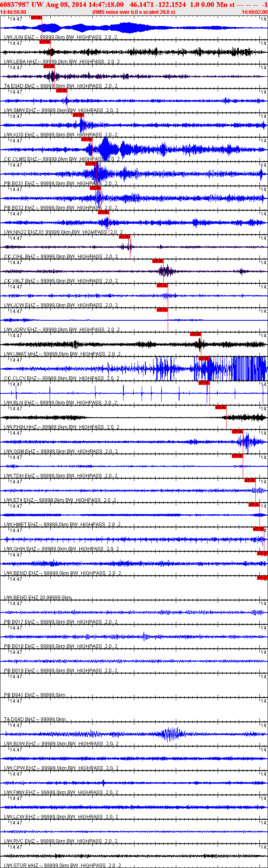Select the UW.BEND EHZ HIGHPASS station label

63,573
